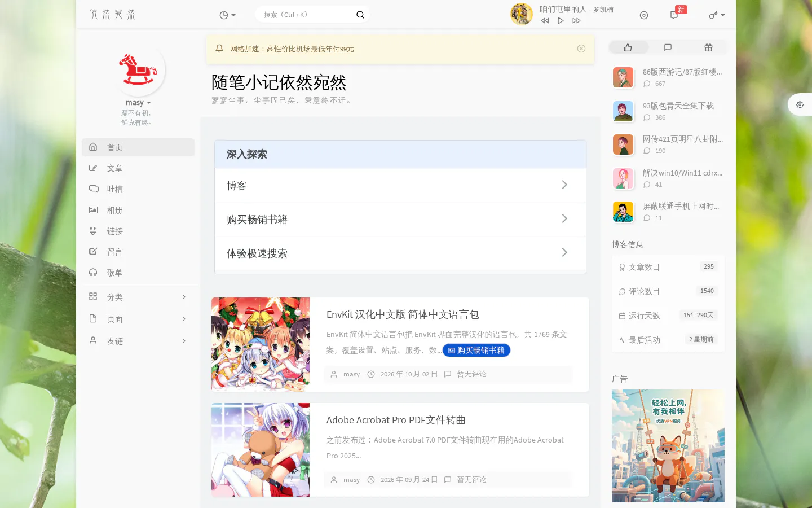The height and width of the screenshot is (508, 812).
Task: Open popular post 86版西游记/87版红楼
Action: (x=682, y=72)
